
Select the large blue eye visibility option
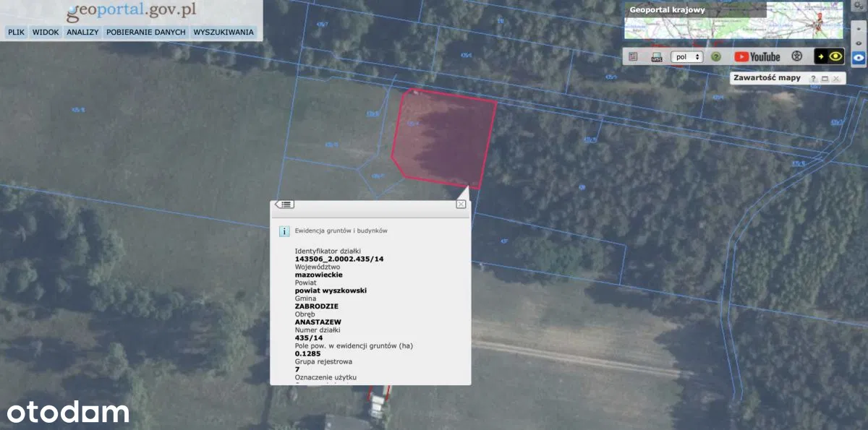coord(859,58)
